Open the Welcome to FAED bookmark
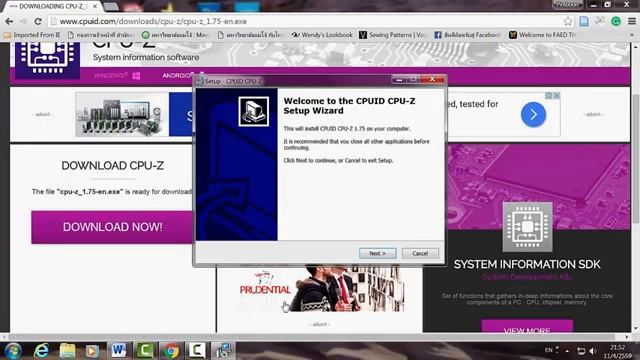The height and width of the screenshot is (360, 640). pos(542,35)
